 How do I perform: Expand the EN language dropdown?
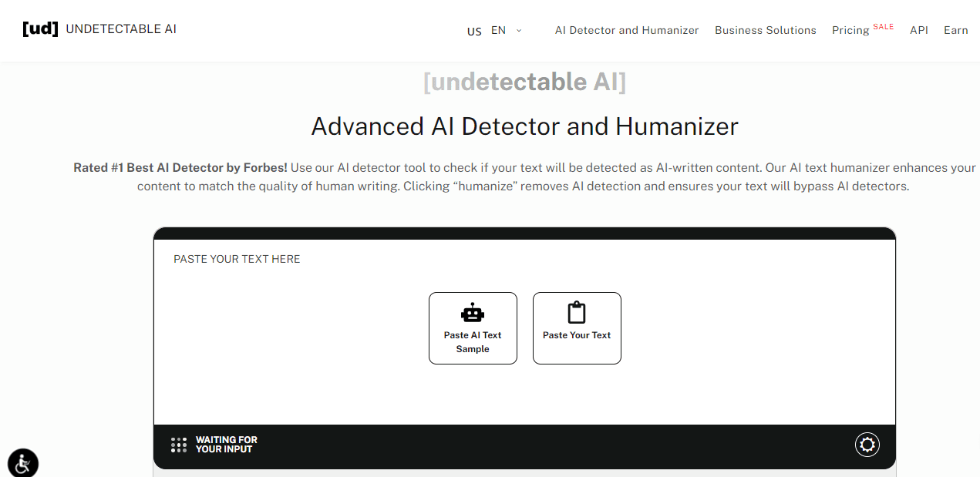point(498,30)
